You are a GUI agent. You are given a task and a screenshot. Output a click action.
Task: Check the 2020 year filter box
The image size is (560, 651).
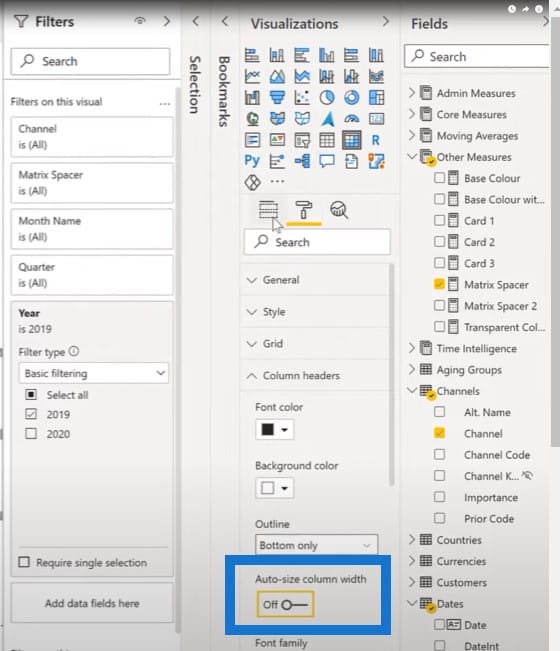(x=31, y=434)
